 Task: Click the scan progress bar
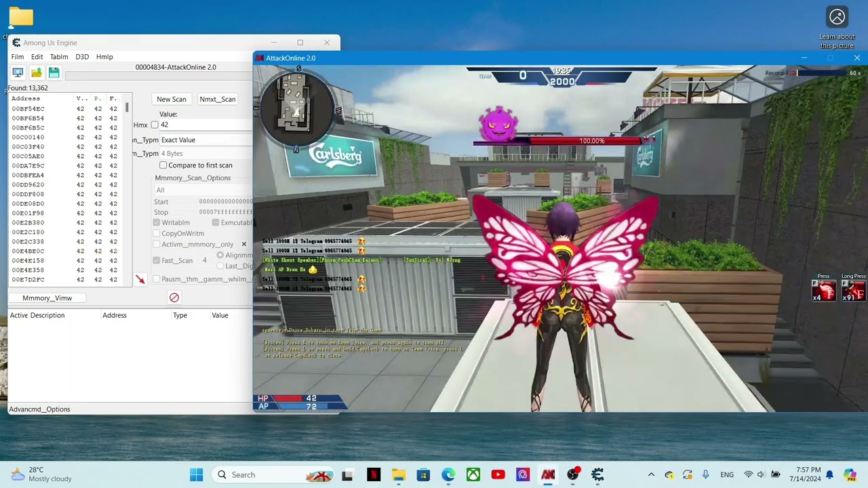point(159,76)
